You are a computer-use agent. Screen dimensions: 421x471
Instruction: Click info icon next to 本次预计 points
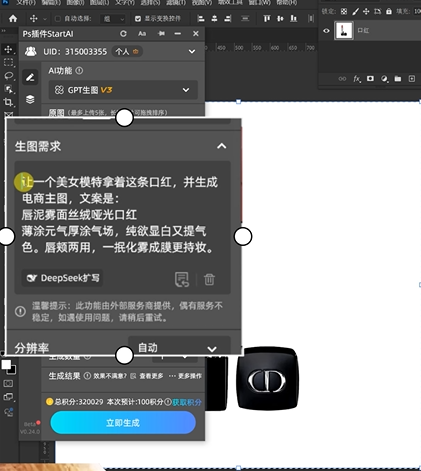coord(168,402)
